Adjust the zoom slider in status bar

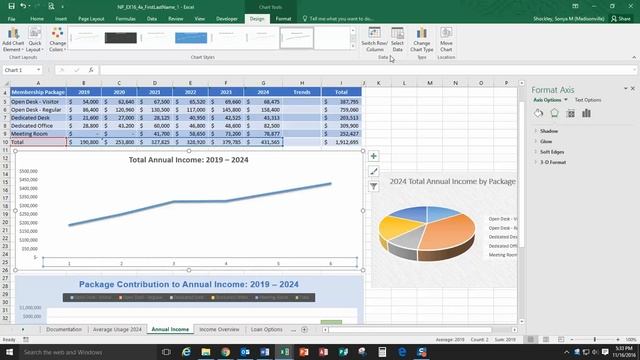595,340
